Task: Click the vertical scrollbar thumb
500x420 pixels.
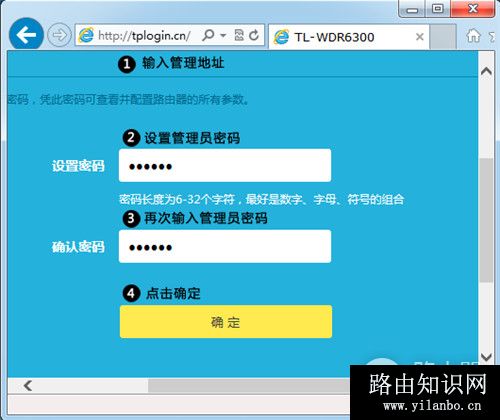Action: tap(486, 220)
